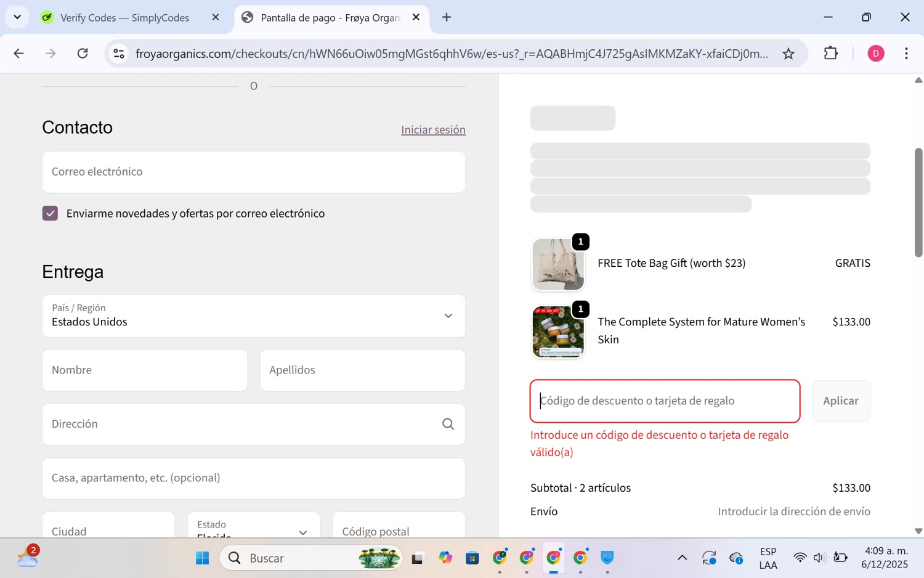Image resolution: width=924 pixels, height=578 pixels.
Task: Click the address bar URL
Action: pos(452,54)
